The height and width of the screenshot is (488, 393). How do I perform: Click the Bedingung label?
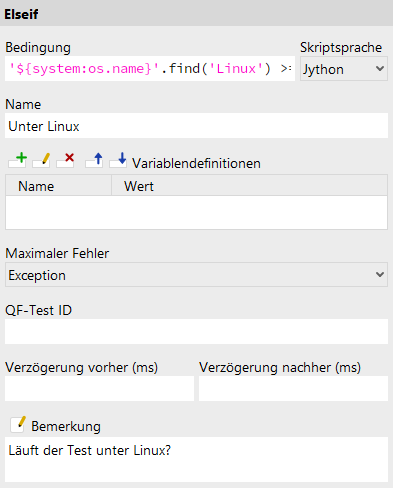[x=38, y=47]
